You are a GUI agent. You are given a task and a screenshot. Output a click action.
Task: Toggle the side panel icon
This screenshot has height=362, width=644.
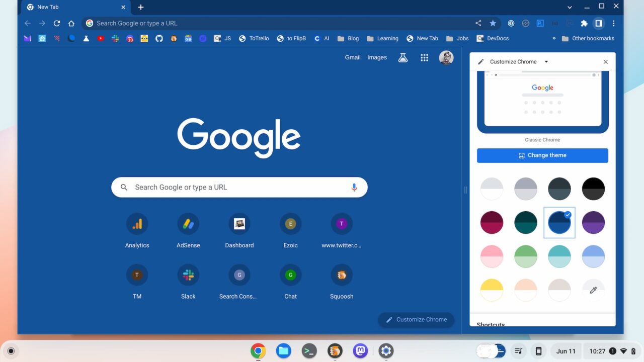[599, 23]
